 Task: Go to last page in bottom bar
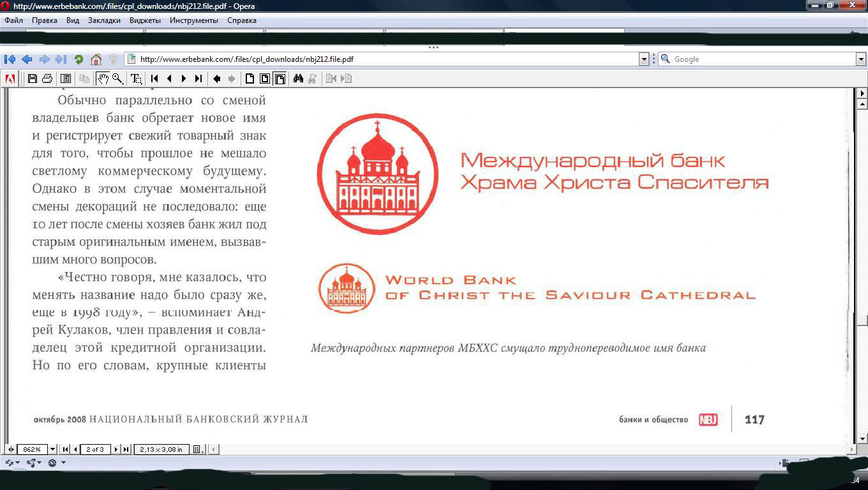click(126, 449)
